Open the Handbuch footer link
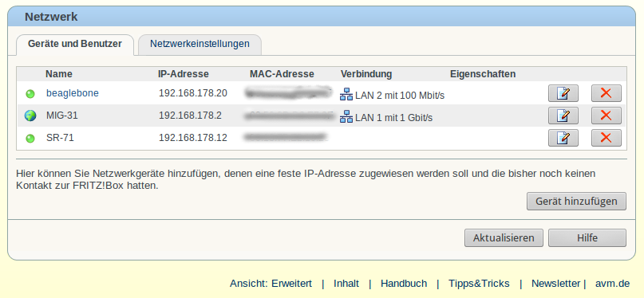This screenshot has width=644, height=298. coord(404,283)
